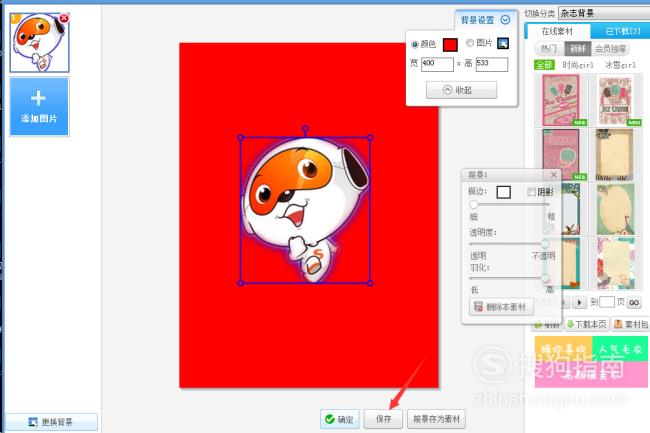Click the 保存 save button
This screenshot has width=650, height=433.
tap(383, 419)
